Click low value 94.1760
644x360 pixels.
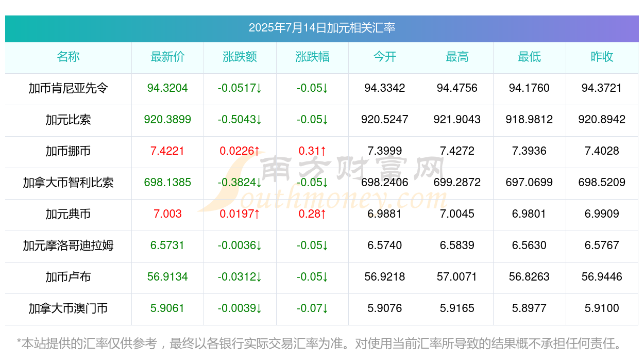[530, 88]
